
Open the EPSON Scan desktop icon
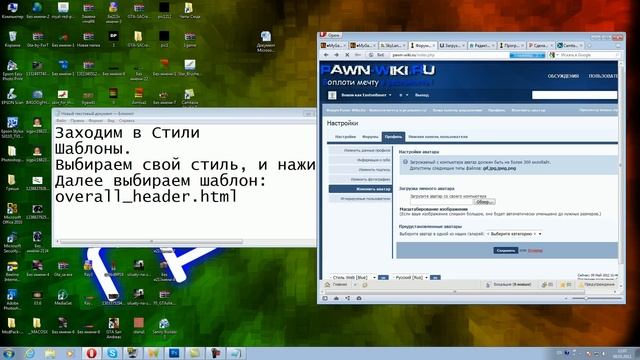12,97
